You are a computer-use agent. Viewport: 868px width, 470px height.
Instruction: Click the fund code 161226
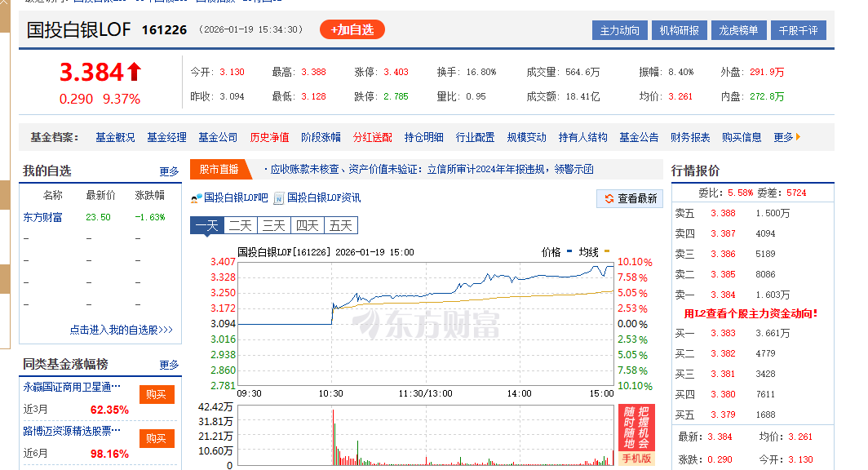165,30
